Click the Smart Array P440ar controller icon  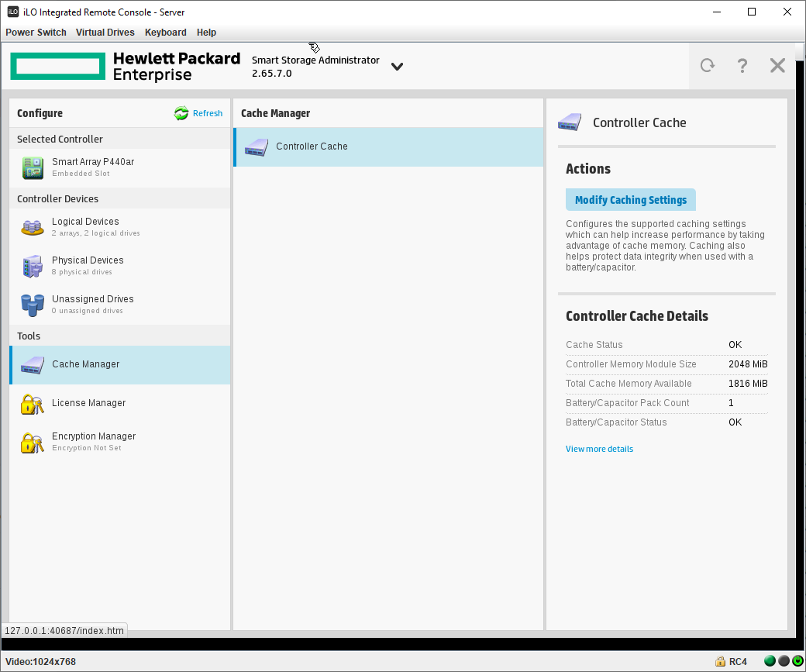[x=33, y=168]
